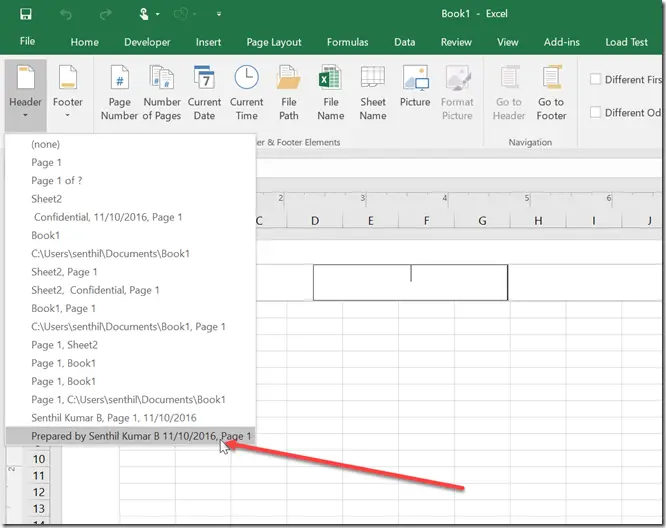Insert Picture into header
The image size is (666, 528).
[x=415, y=86]
